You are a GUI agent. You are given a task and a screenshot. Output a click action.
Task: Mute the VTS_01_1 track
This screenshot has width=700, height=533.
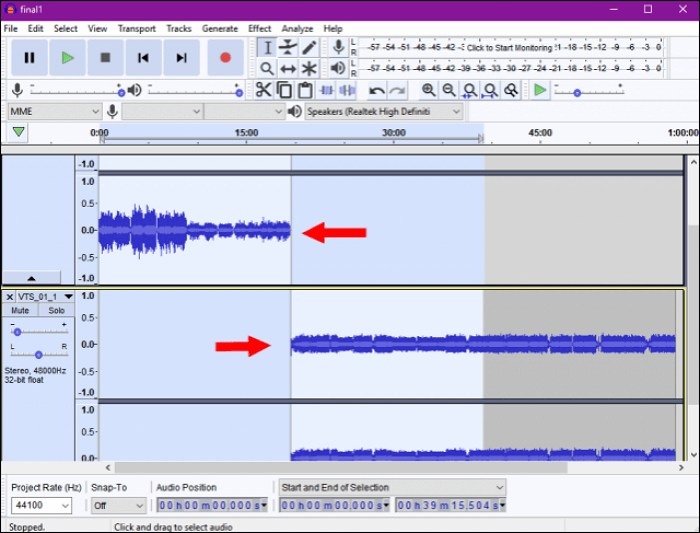point(20,311)
